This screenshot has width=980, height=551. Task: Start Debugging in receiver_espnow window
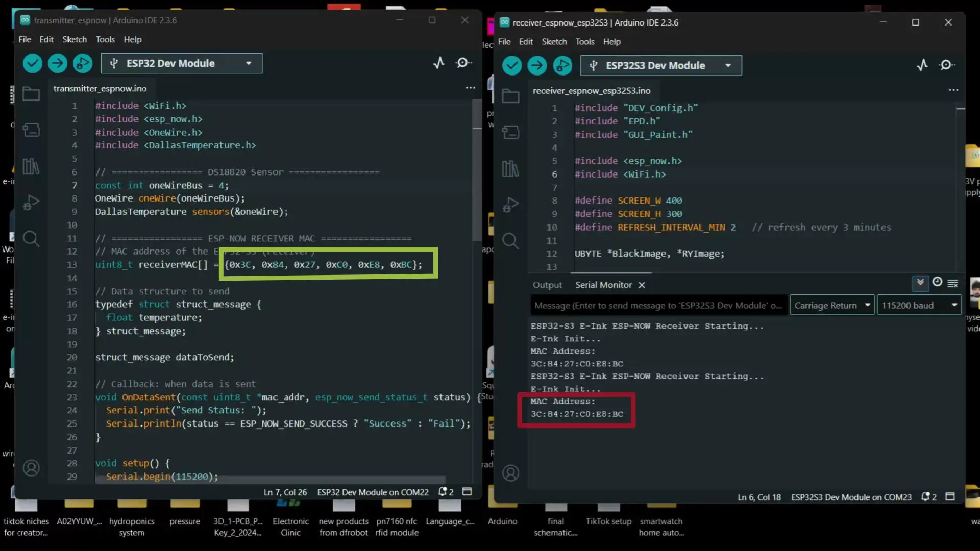click(x=562, y=65)
